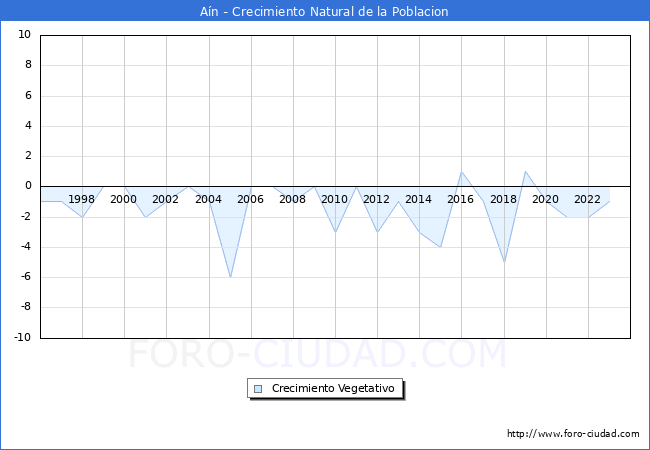This screenshot has width=650, height=450.
Task: Click the y-axis label -4
Action: point(26,247)
